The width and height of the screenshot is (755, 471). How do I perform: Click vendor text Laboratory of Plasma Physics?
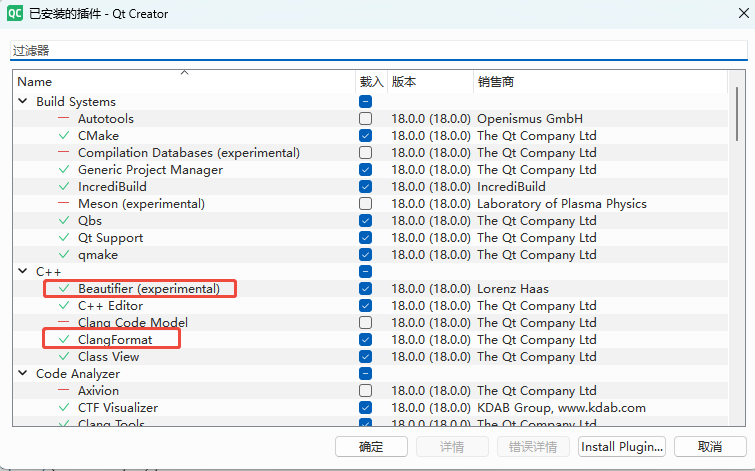[x=561, y=204]
